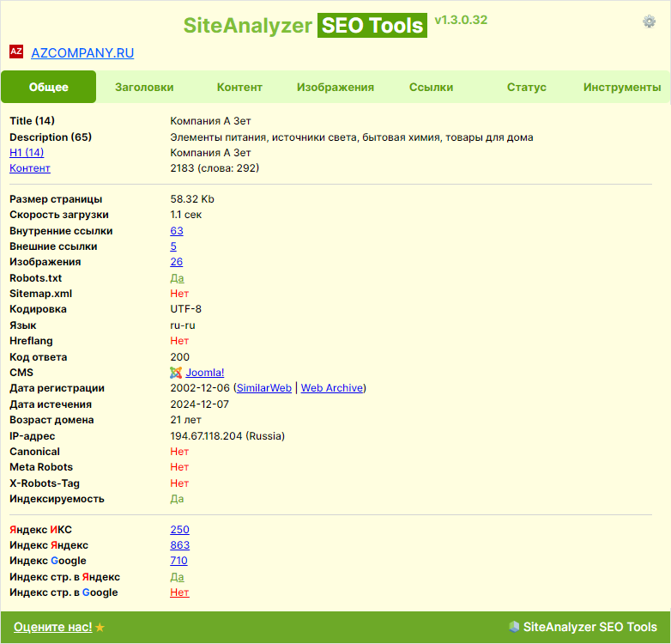Click Sitemap.xml Нет value
This screenshot has height=644, width=671.
[x=179, y=294]
